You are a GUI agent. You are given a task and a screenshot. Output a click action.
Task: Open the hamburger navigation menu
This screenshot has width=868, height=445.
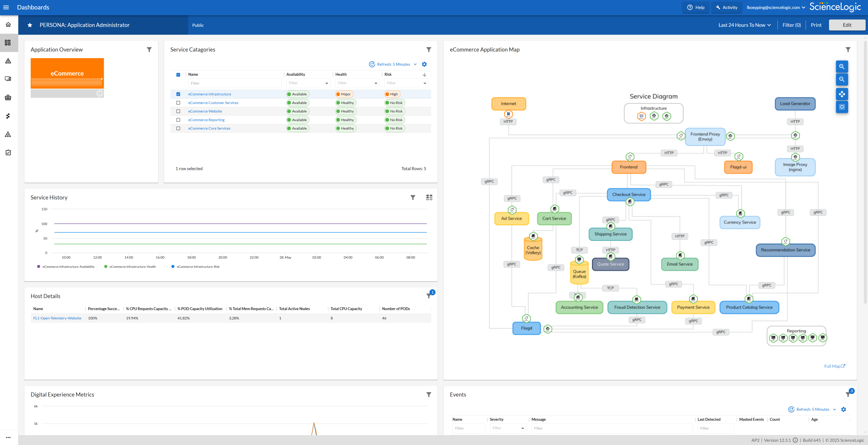click(6, 7)
